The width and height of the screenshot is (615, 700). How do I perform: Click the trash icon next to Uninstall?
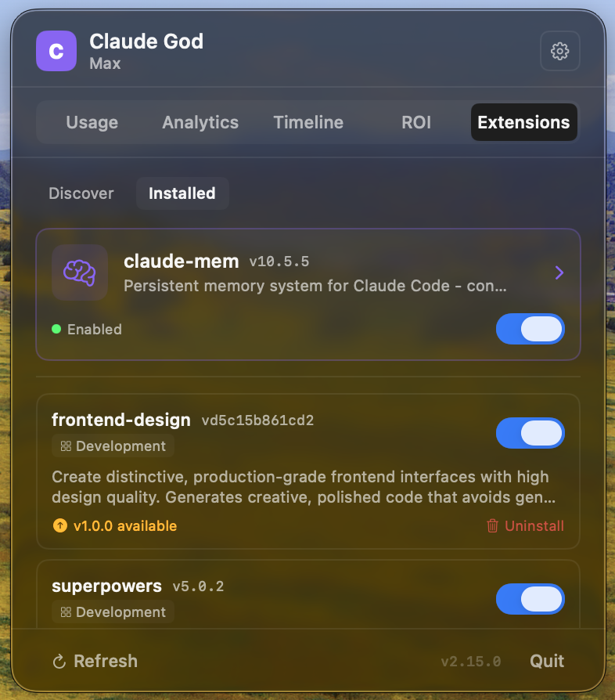coord(492,526)
